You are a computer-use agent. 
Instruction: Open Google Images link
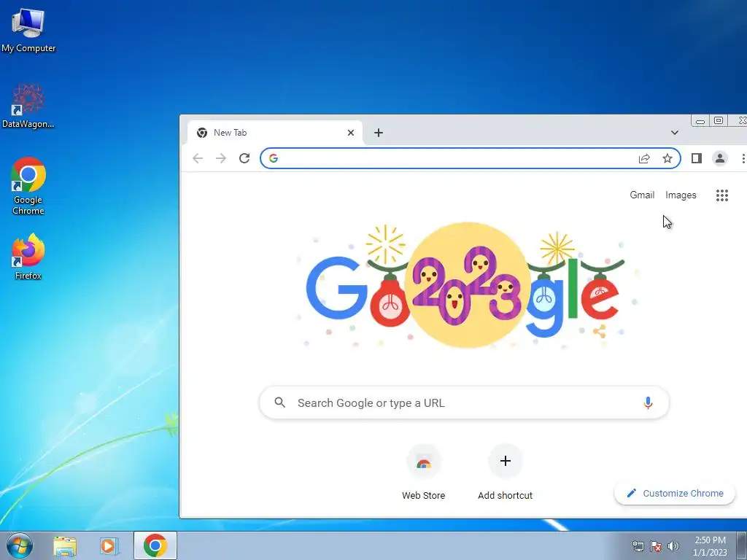tap(681, 195)
